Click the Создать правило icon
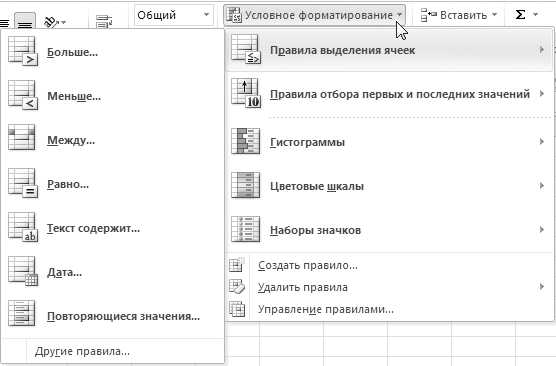Viewport: 556px width, 366px height. point(236,265)
